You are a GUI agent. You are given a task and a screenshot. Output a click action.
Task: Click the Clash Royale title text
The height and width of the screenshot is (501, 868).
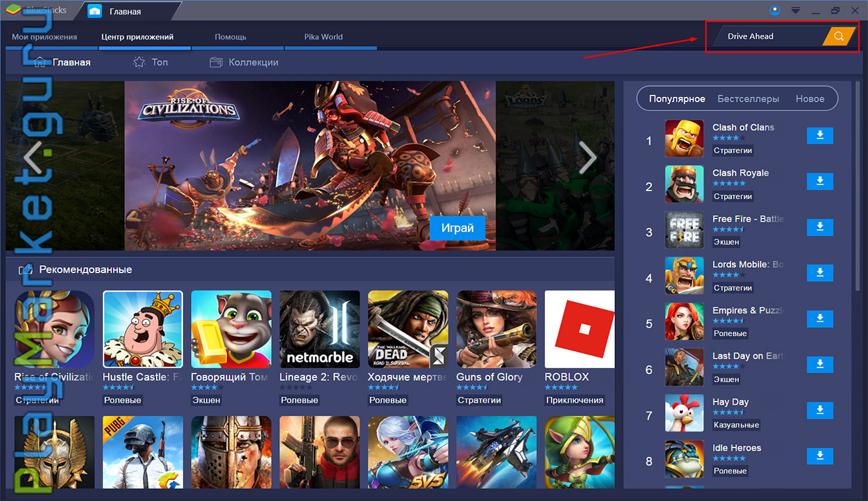coord(740,173)
